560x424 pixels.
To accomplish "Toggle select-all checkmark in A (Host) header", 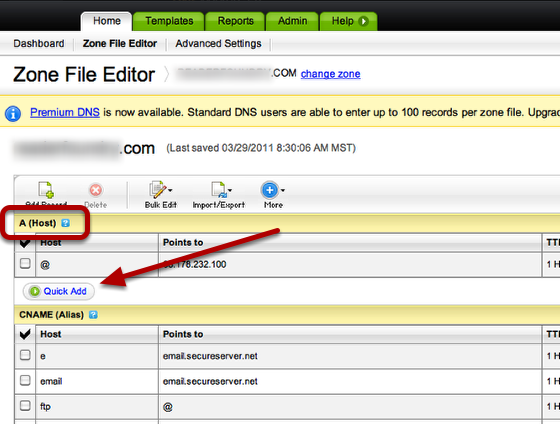I will coord(25,243).
